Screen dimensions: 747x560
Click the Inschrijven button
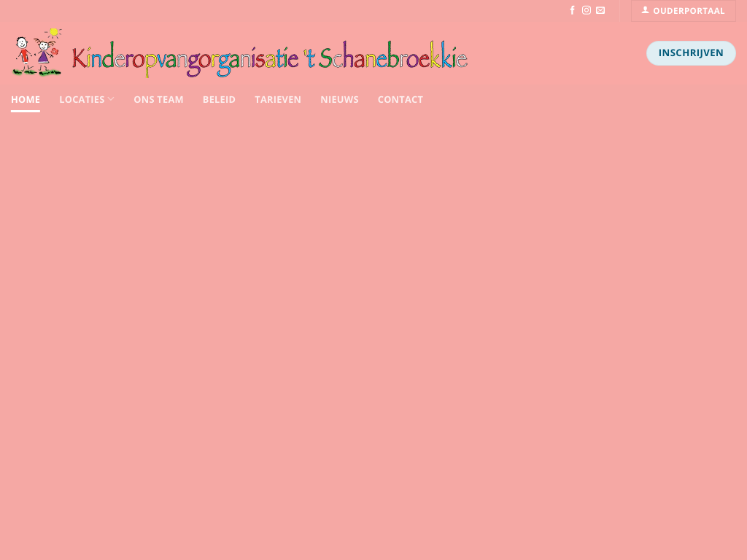coord(691,52)
